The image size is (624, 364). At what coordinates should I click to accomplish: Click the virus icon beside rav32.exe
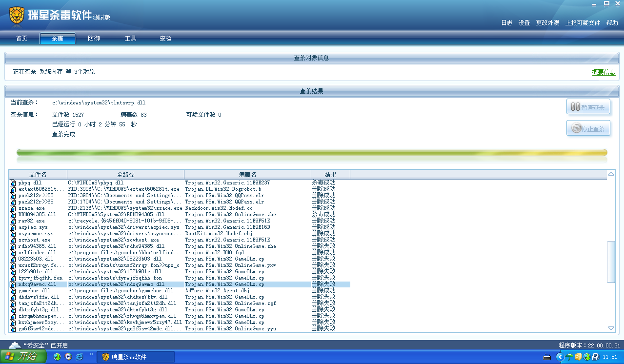click(13, 221)
